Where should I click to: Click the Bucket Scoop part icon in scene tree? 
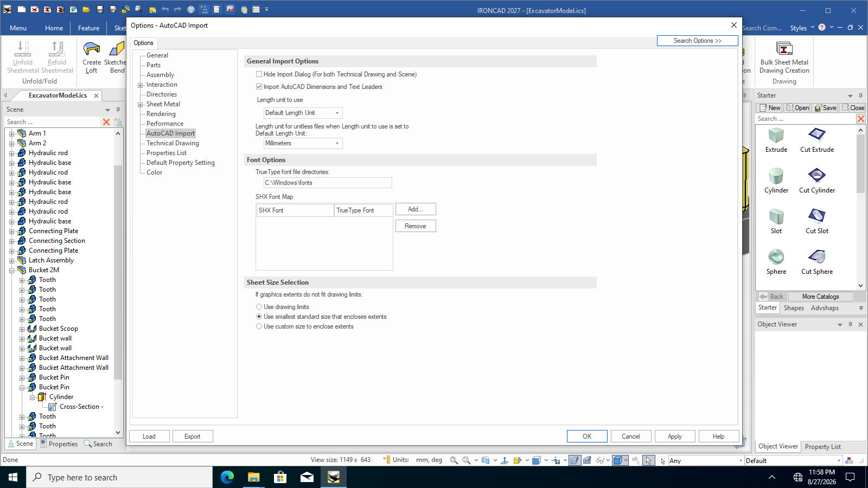point(32,329)
